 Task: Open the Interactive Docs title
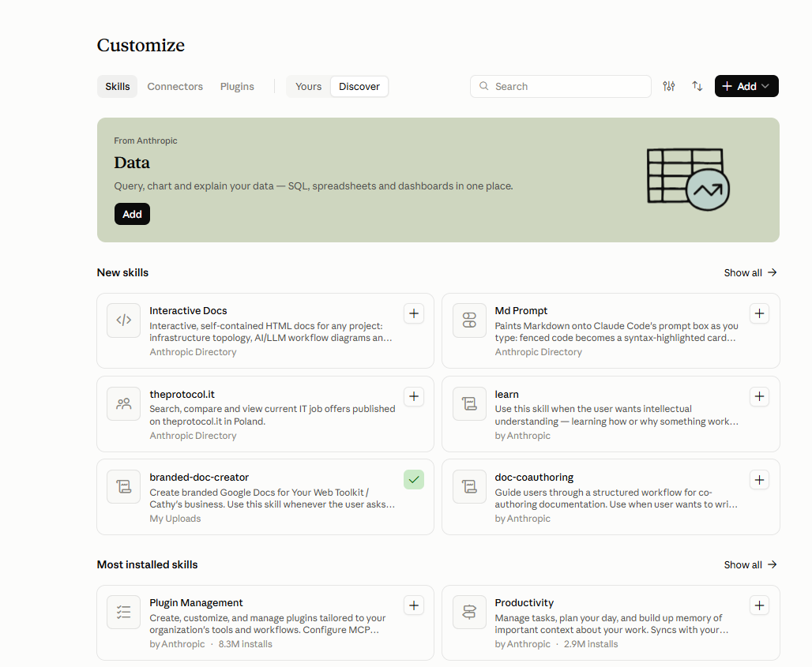pos(188,310)
